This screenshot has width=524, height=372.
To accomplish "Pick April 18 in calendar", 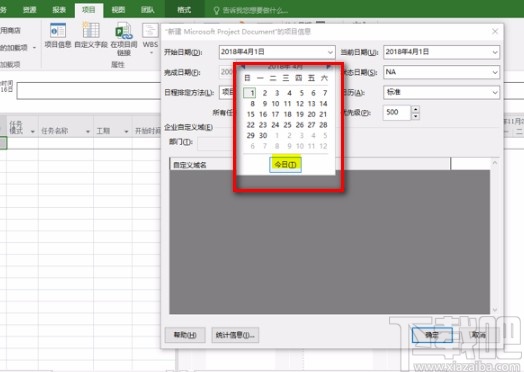I will point(287,114).
